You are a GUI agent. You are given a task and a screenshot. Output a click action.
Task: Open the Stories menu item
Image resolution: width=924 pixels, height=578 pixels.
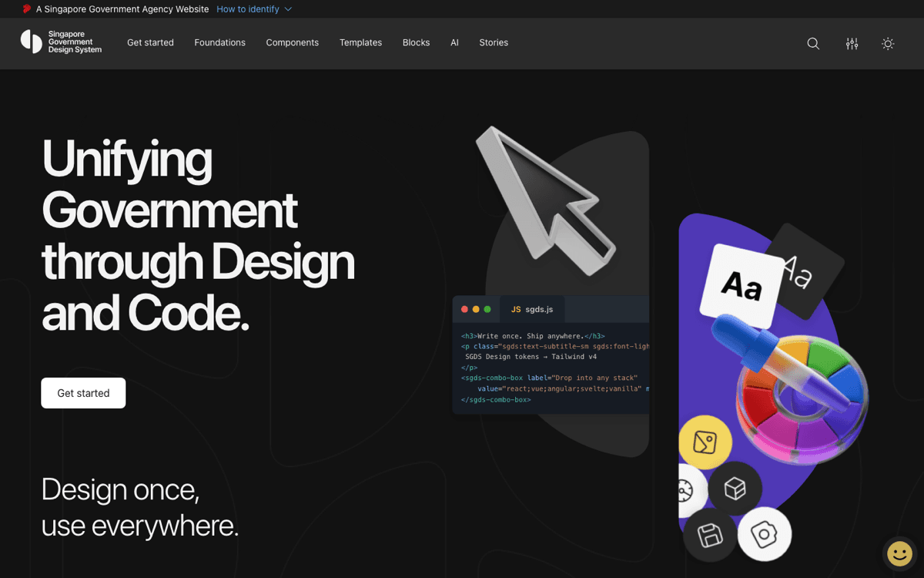point(494,42)
